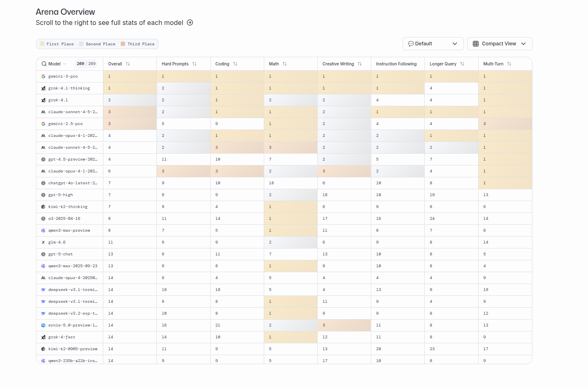This screenshot has width=588, height=387.
Task: Click the Moonshot logo beside kimi-k2-0905-preview
Action: click(x=43, y=349)
